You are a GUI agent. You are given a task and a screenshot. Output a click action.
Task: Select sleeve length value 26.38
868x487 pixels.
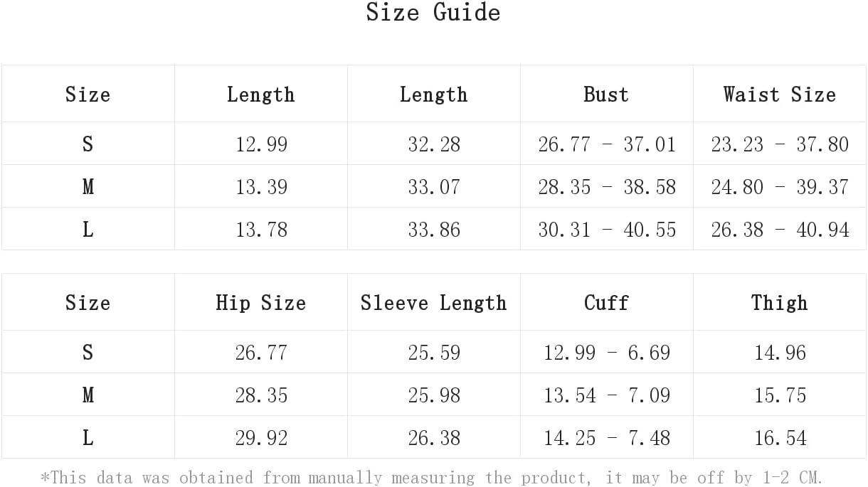[x=434, y=437]
